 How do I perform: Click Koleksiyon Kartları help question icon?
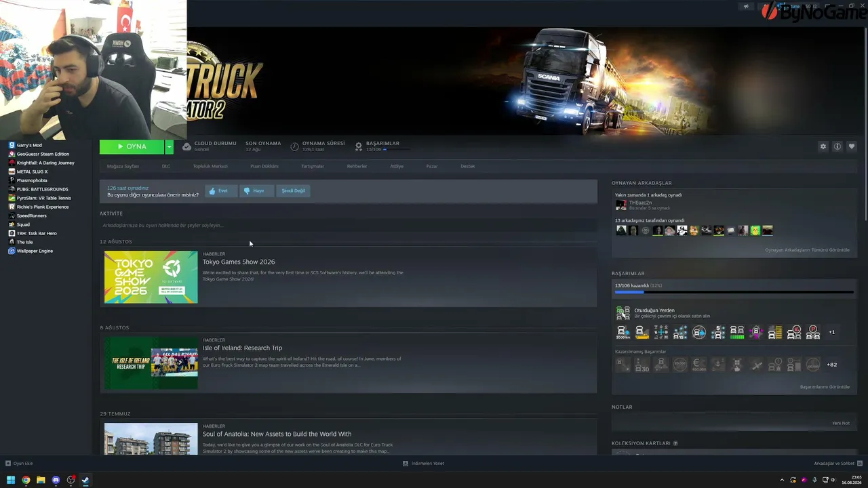675,443
